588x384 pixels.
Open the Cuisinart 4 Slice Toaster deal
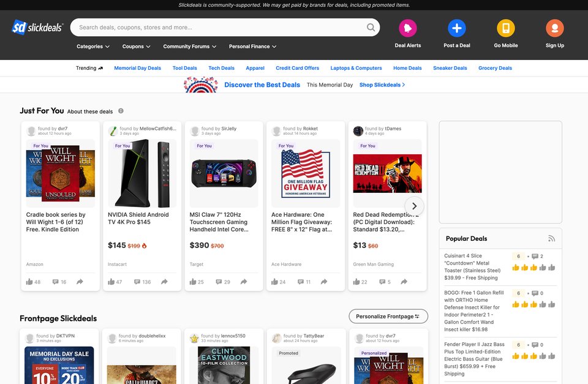(472, 266)
